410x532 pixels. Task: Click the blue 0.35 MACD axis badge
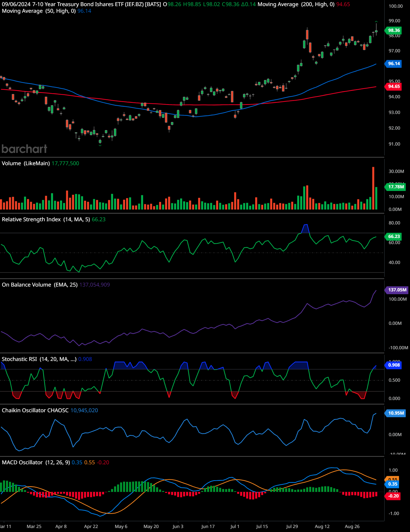coord(392,484)
